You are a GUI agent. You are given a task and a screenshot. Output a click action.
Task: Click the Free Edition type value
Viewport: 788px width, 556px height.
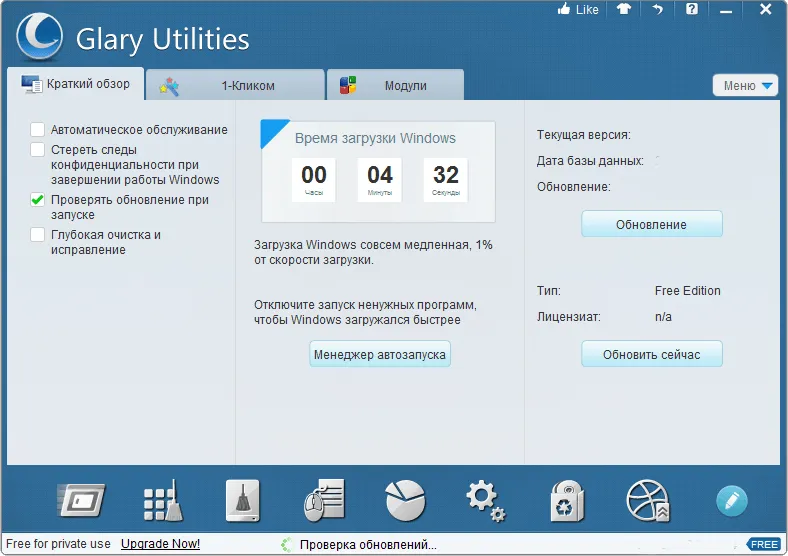687,291
